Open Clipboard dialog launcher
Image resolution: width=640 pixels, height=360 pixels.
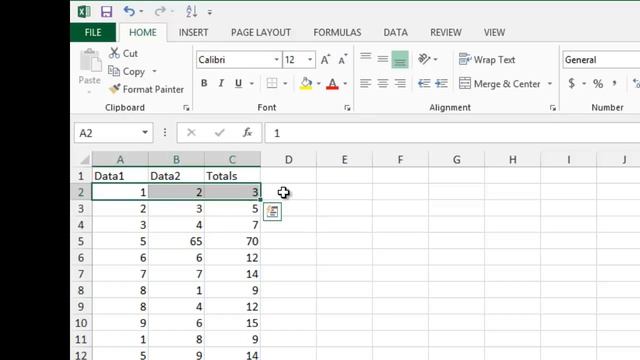point(186,108)
